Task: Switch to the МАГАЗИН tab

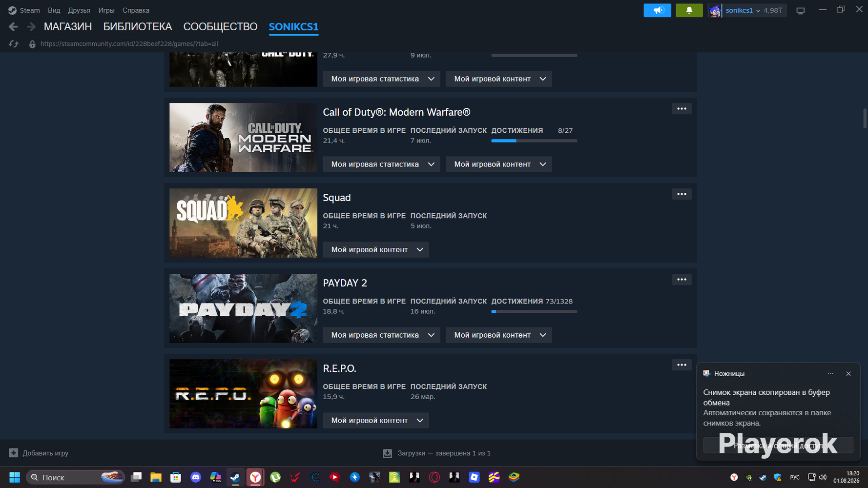Action: (68, 27)
